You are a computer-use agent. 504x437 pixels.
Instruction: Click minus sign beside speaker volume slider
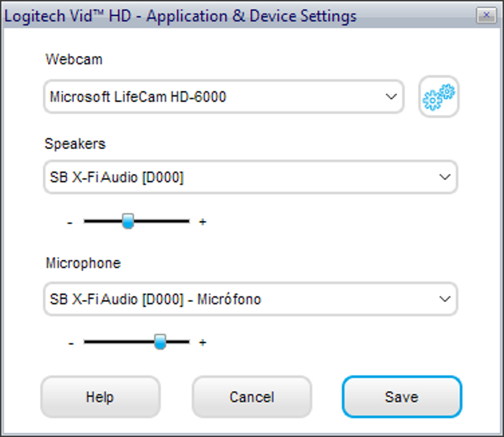70,222
